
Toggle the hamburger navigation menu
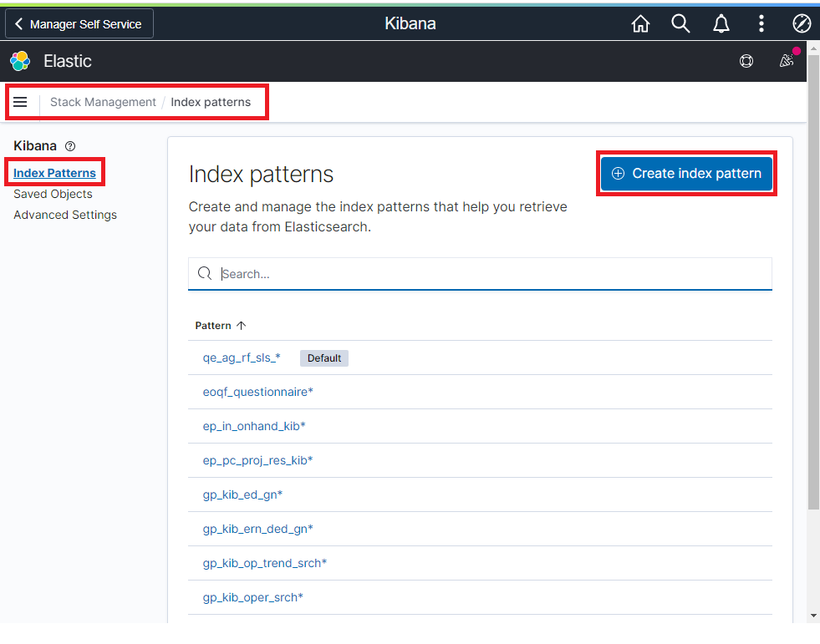20,102
